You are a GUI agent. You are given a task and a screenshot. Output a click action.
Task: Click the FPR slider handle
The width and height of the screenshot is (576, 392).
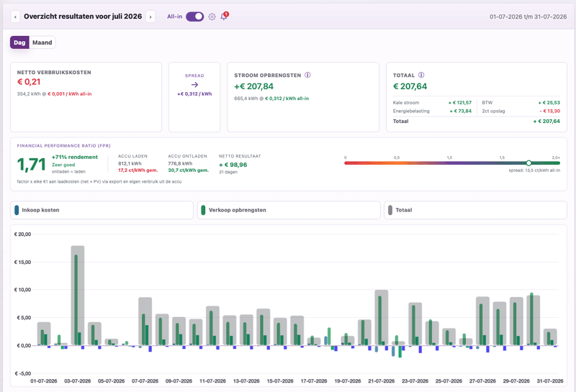[x=528, y=163]
